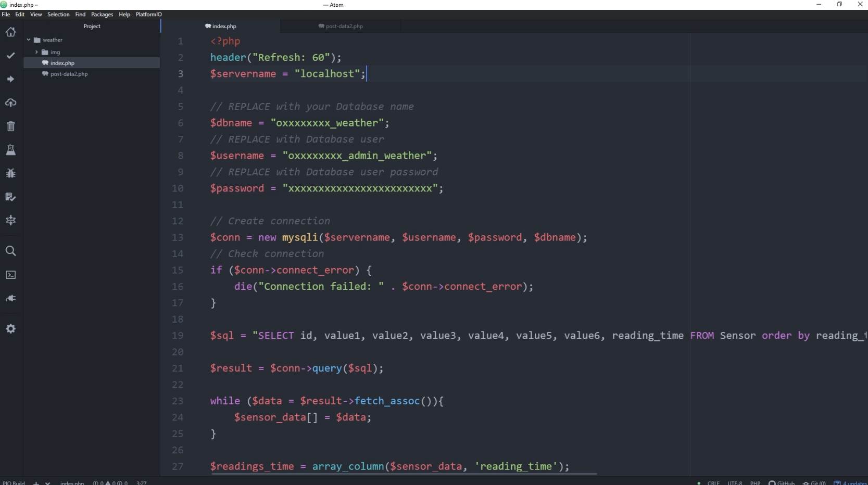Click the horizontal scrollbar under the editor
Viewport: 868px width, 485px height.
tap(403, 474)
